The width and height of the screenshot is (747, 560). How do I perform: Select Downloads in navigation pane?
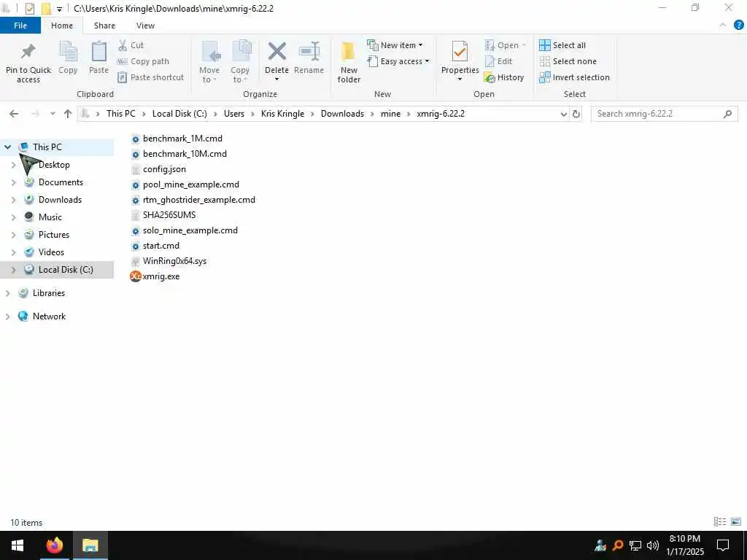(x=60, y=200)
